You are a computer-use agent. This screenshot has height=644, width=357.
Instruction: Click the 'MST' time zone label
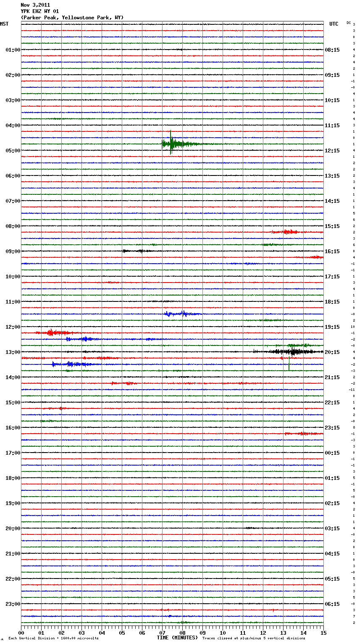click(x=4, y=24)
